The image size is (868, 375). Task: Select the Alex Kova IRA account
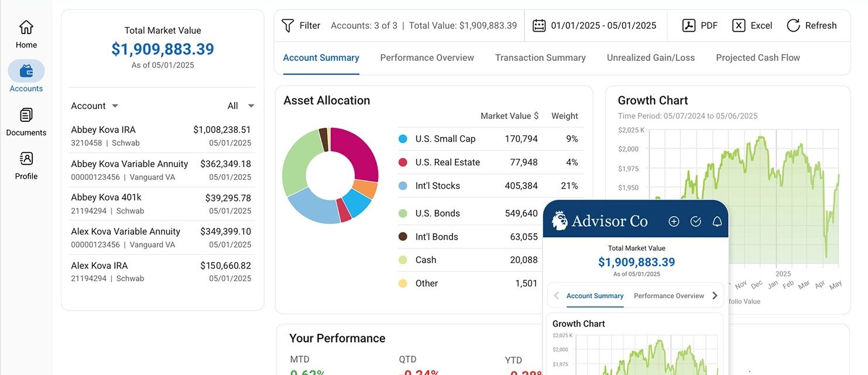coord(161,271)
